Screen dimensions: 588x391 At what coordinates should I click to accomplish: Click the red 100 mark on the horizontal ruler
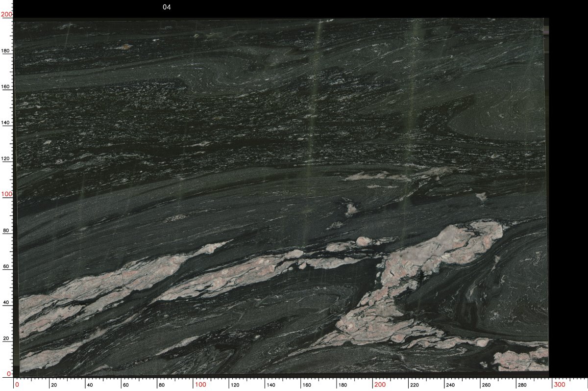coord(200,385)
